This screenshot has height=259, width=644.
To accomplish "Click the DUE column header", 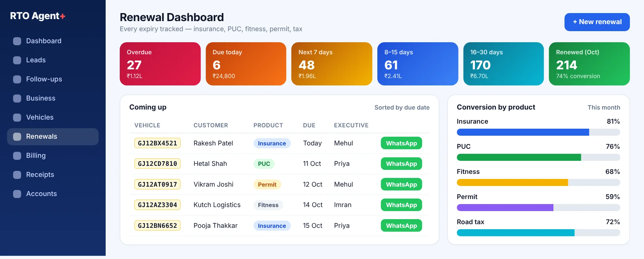I will pos(309,125).
